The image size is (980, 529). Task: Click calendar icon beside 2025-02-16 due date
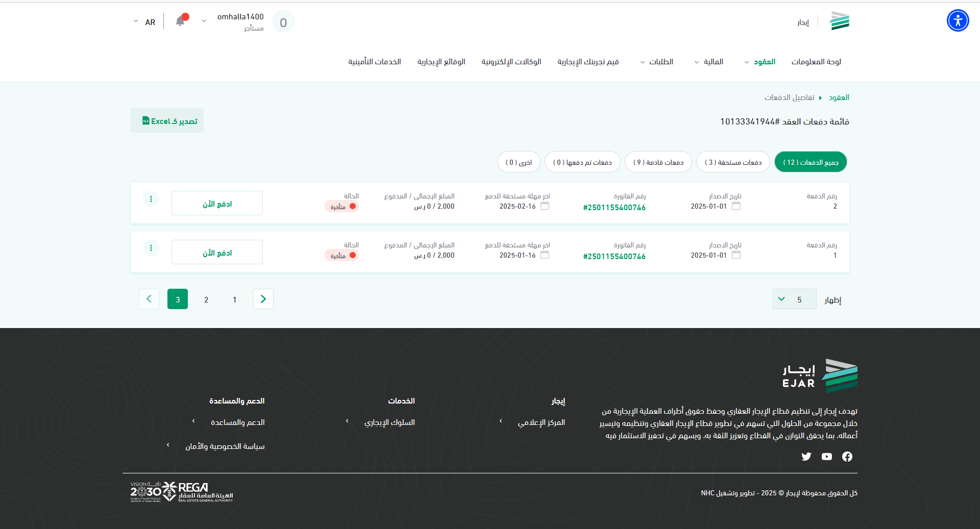(x=545, y=206)
